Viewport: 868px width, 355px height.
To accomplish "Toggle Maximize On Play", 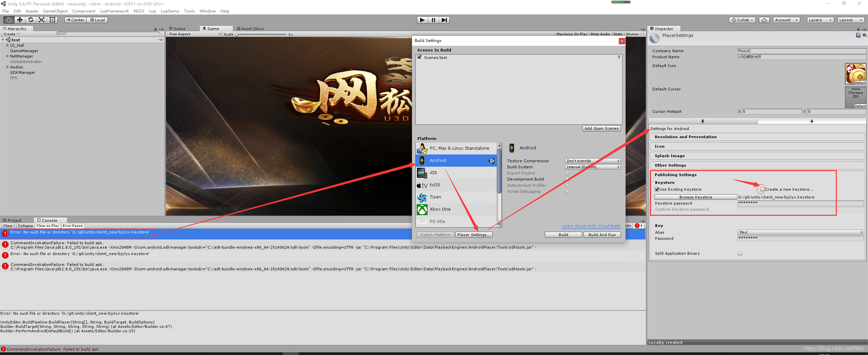I will pos(572,34).
